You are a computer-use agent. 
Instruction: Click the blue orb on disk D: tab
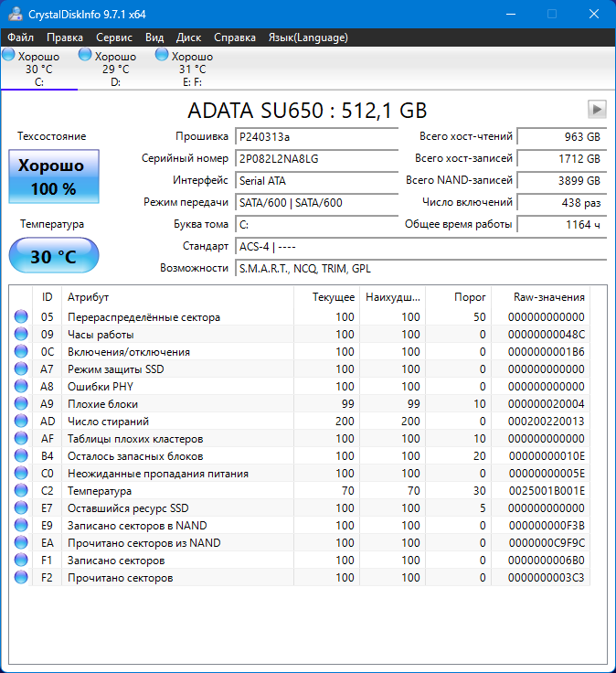click(x=85, y=55)
